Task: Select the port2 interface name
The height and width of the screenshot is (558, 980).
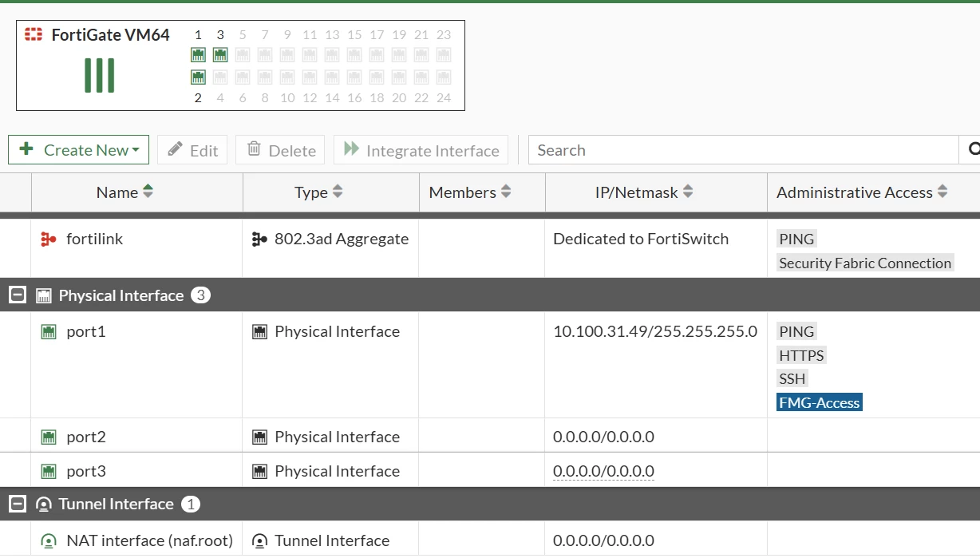Action: 86,437
